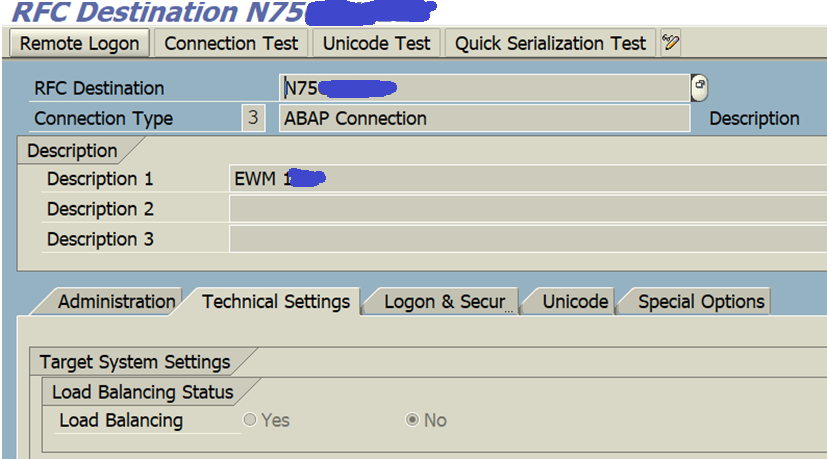The image size is (827, 459).
Task: Click the Connection Type code field
Action: tap(253, 118)
